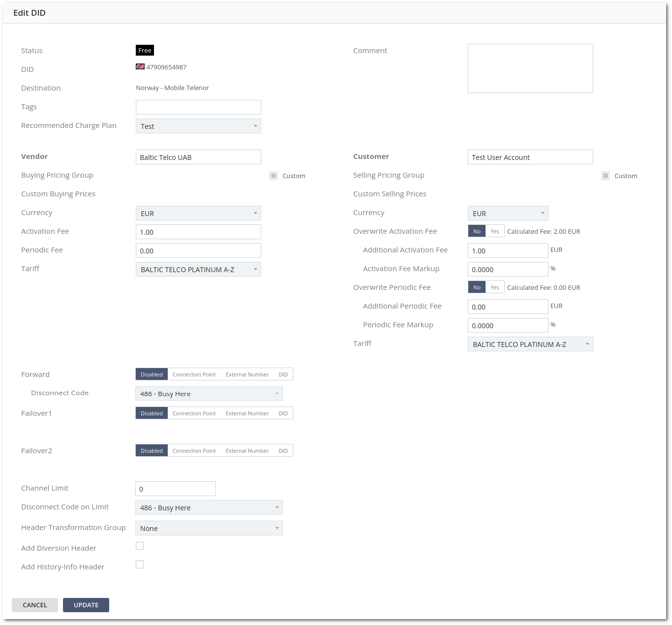Toggle Custom checkbox for Selling Pricing Group

click(606, 176)
